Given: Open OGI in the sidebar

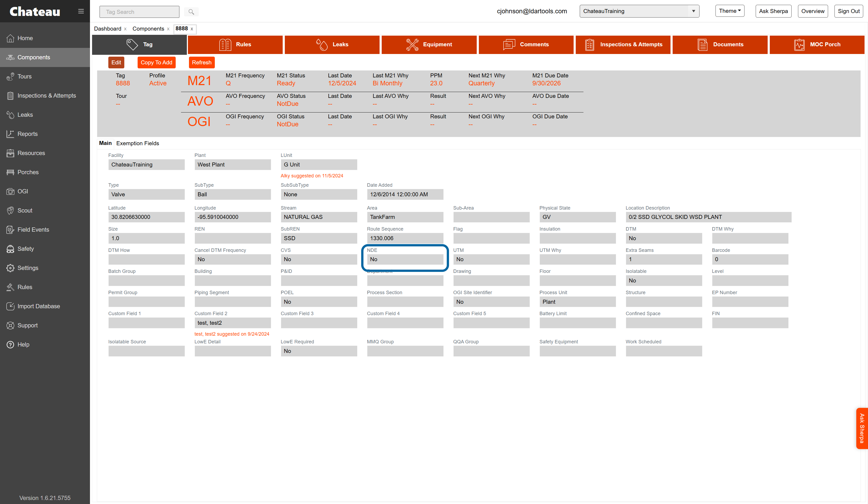Looking at the screenshot, I should pyautogui.click(x=45, y=191).
